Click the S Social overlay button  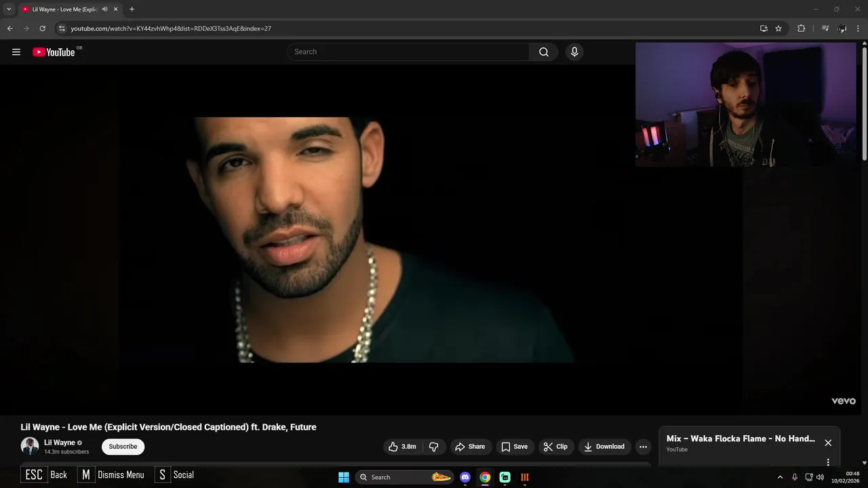click(x=175, y=475)
